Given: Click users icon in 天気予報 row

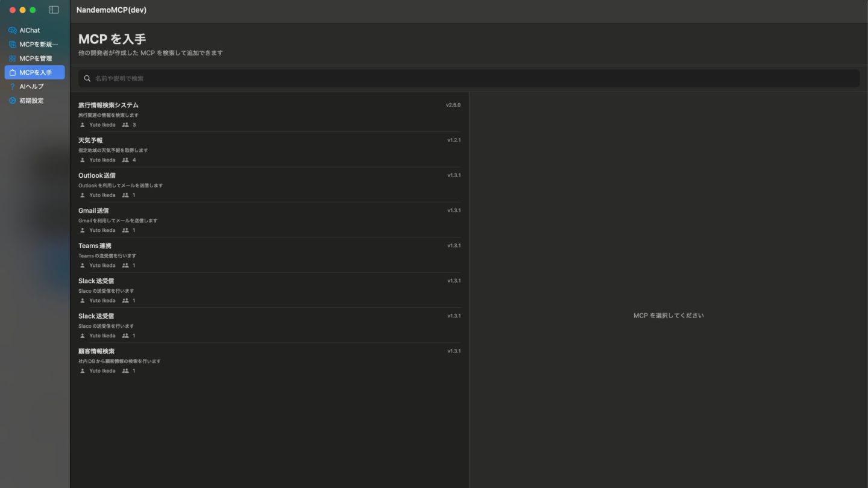Looking at the screenshot, I should tap(125, 160).
